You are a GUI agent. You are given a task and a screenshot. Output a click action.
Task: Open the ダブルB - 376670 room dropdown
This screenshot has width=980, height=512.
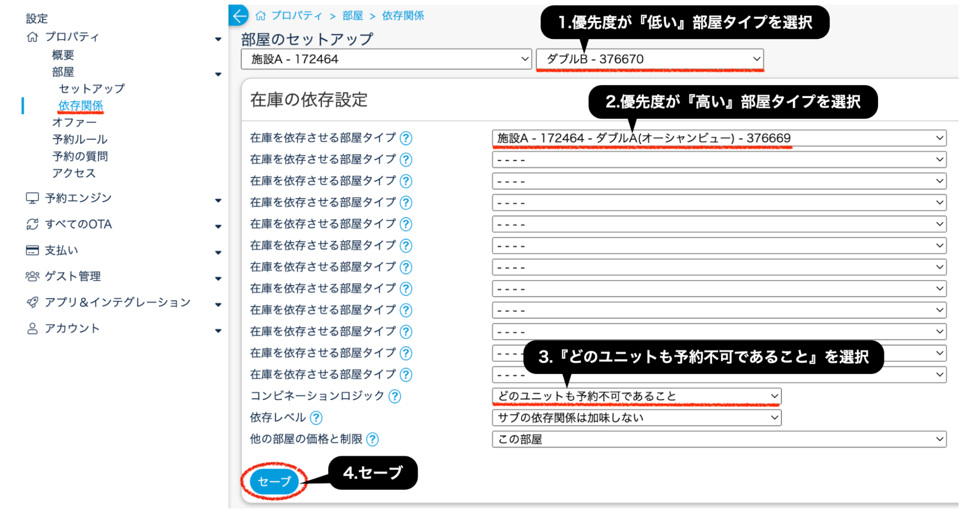[650, 59]
